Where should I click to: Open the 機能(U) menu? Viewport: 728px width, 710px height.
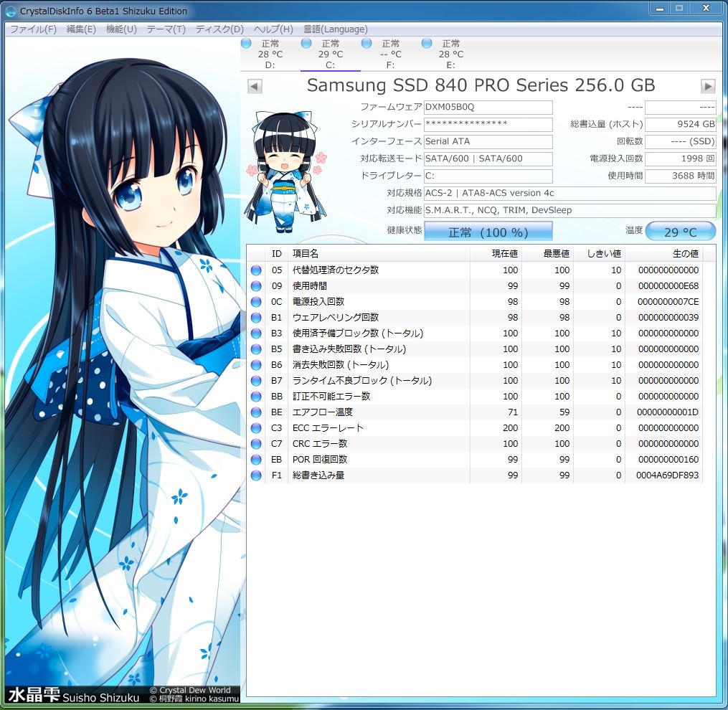click(121, 29)
